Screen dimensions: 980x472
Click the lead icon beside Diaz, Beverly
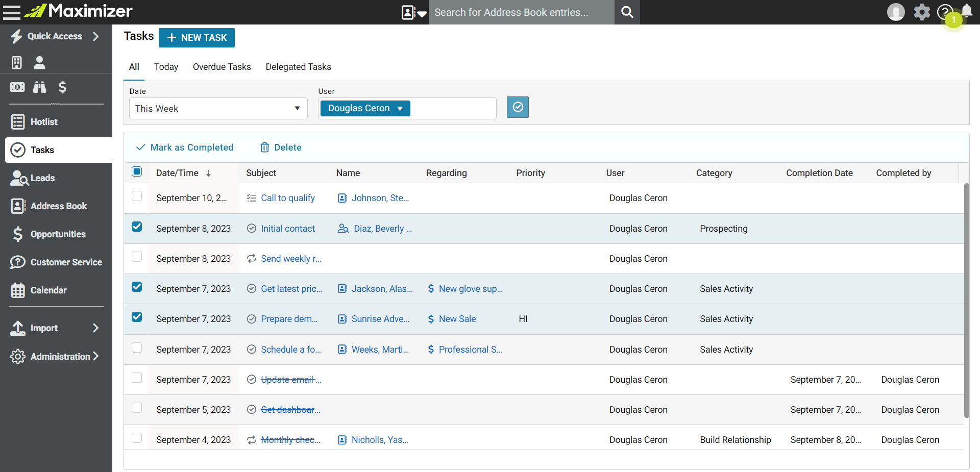tap(343, 228)
